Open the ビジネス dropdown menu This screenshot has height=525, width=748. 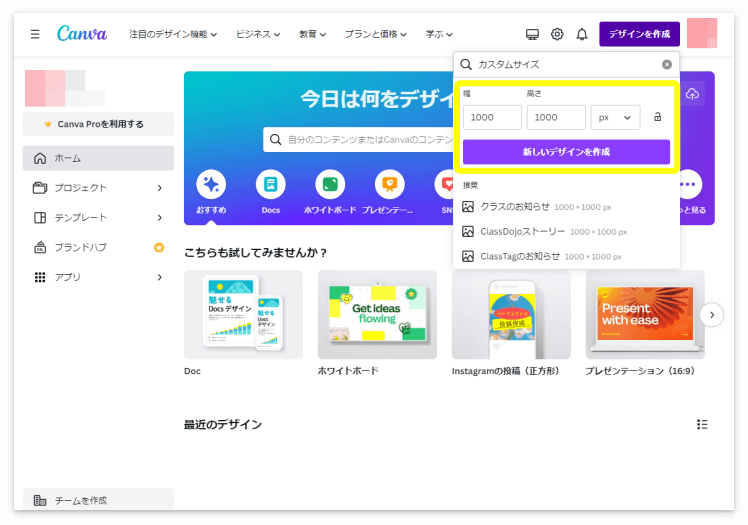coord(258,34)
